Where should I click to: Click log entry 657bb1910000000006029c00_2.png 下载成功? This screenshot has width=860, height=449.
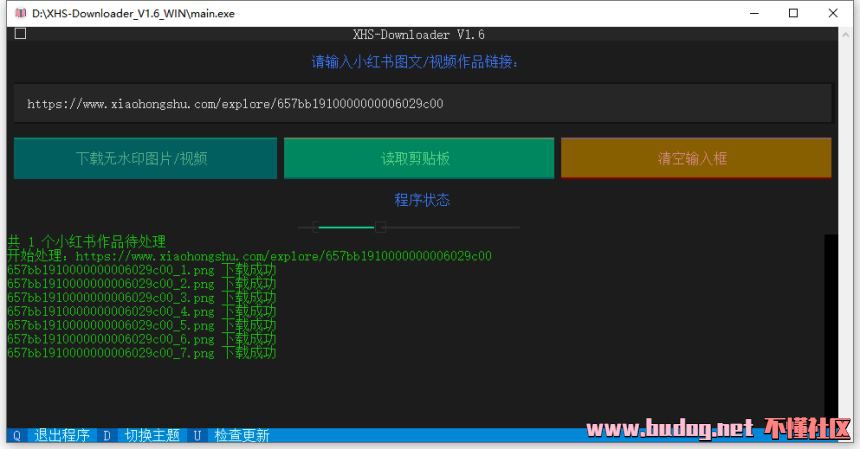coord(142,283)
